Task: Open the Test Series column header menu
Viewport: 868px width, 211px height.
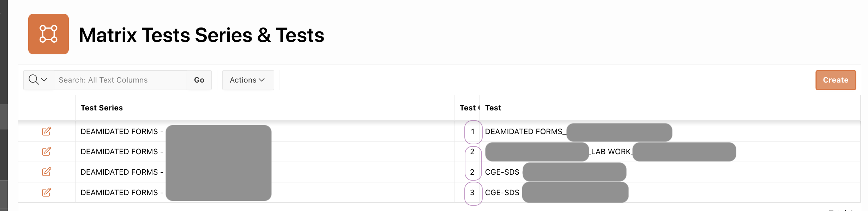Action: pos(102,108)
